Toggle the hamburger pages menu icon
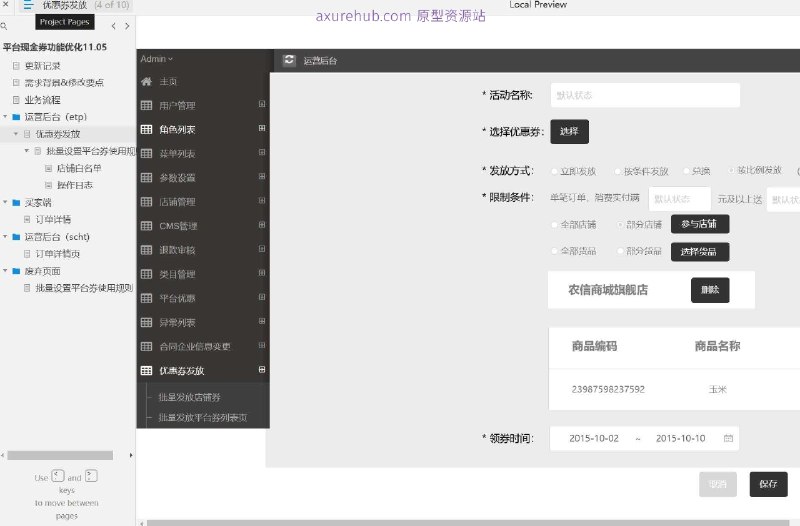 point(28,5)
